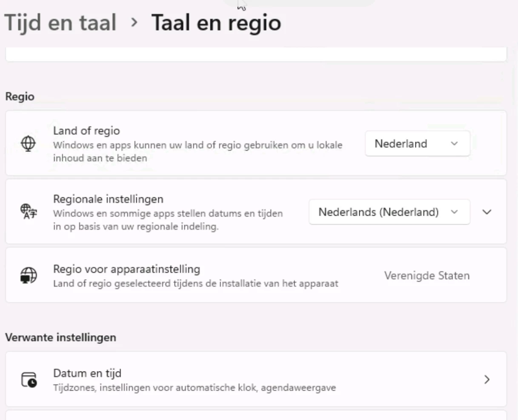This screenshot has height=420, width=518.
Task: Expand the Regionale instellingen details section
Action: 487,212
